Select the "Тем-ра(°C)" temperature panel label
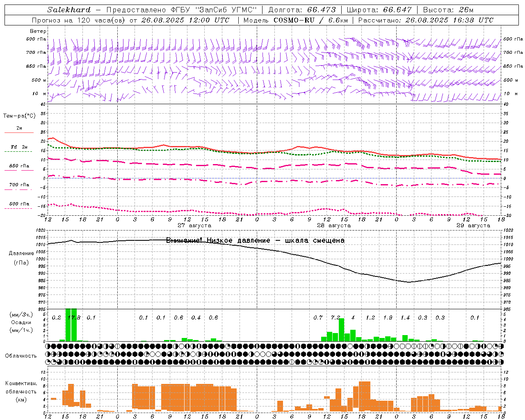Image resolution: width=525 pixels, height=420 pixels. (x=19, y=116)
